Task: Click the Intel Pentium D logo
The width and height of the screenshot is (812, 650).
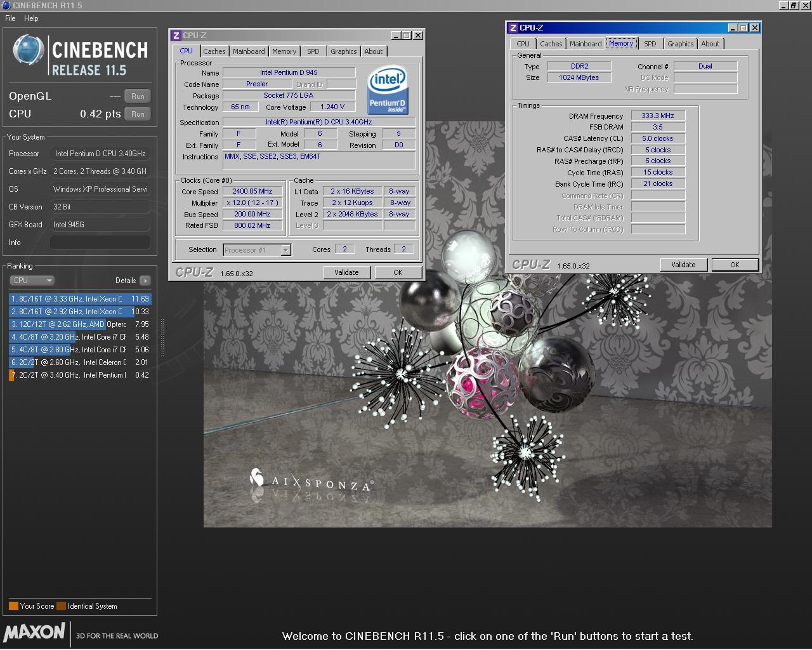Action: 388,90
